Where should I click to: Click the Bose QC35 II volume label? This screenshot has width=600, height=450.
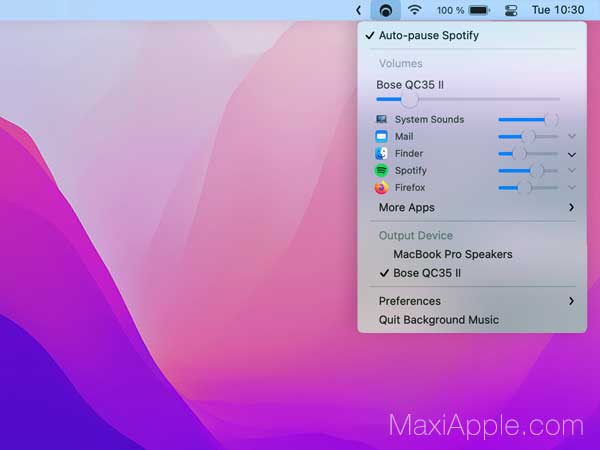tap(410, 85)
